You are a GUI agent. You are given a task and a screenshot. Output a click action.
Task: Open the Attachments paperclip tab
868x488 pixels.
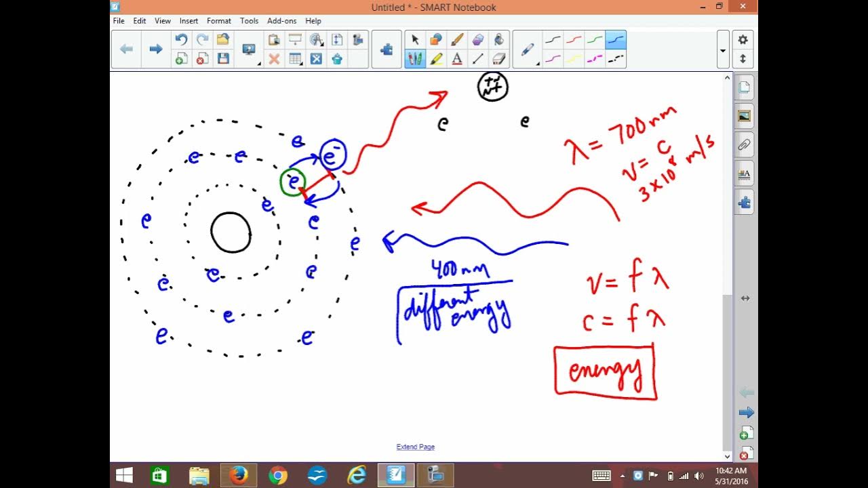coord(745,144)
